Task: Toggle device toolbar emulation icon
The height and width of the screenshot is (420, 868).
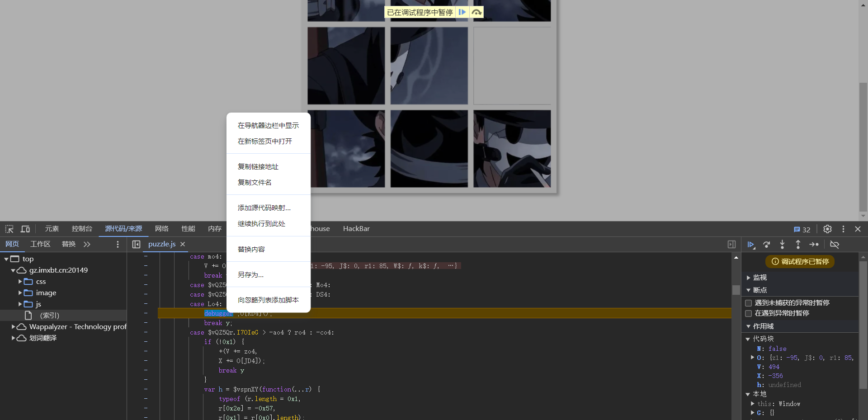Action: coord(25,229)
